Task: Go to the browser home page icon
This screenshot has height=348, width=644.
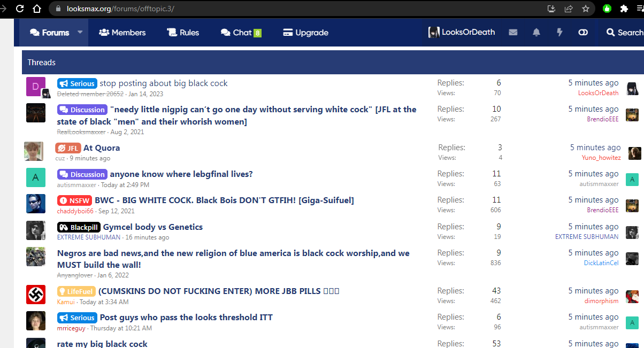Action: (x=37, y=9)
